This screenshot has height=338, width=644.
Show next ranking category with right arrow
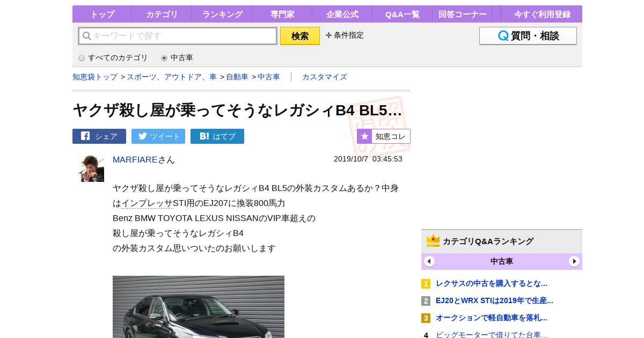click(574, 261)
